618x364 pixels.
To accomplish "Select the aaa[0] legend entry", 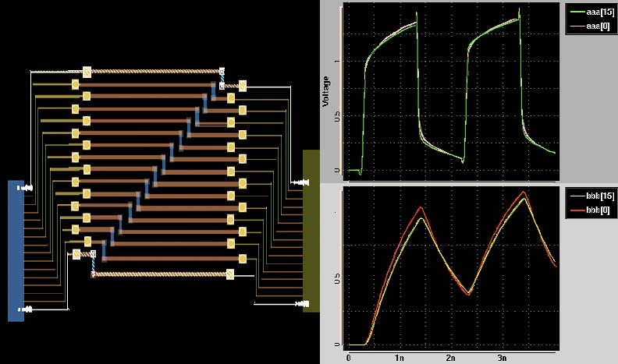I will tap(595, 26).
